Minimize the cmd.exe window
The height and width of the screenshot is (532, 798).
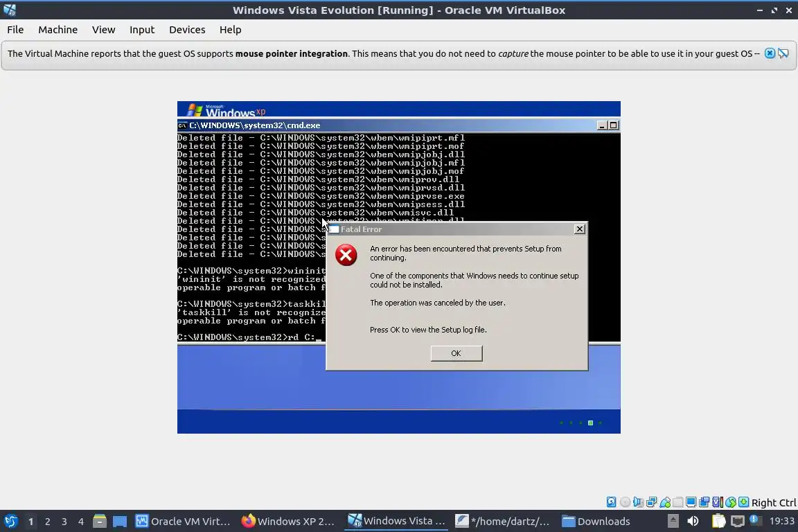click(x=602, y=125)
